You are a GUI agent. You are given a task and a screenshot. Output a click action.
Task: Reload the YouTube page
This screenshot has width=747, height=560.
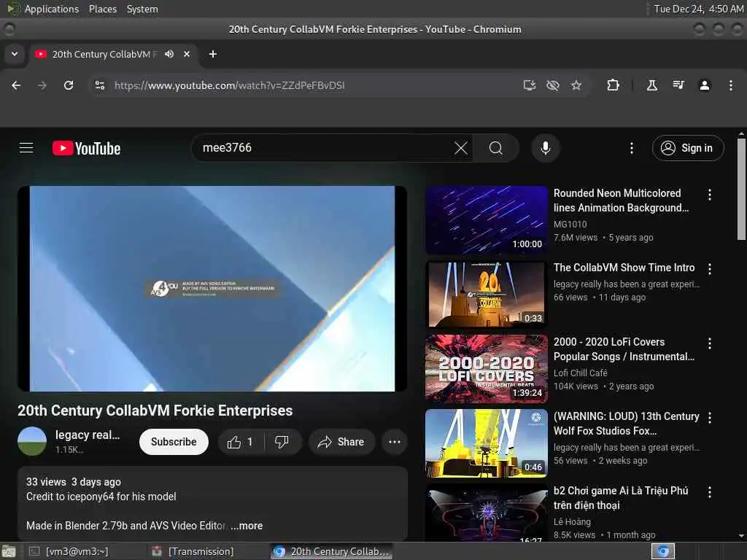pos(69,85)
